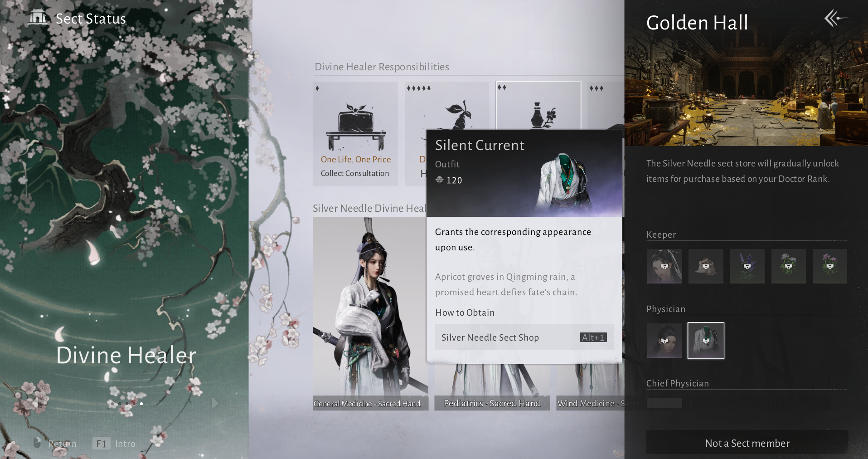
Task: Select the Keeper white flower bouquet item
Action: click(x=789, y=266)
